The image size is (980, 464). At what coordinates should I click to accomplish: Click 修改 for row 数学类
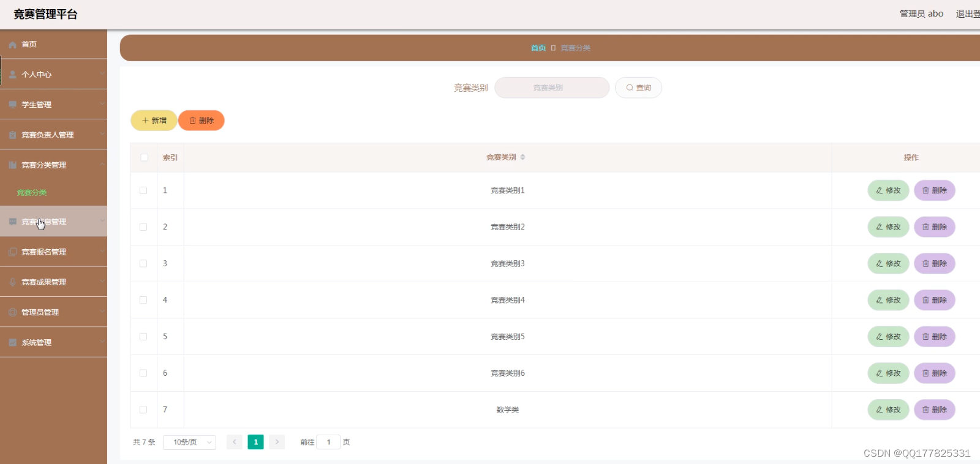[888, 410]
